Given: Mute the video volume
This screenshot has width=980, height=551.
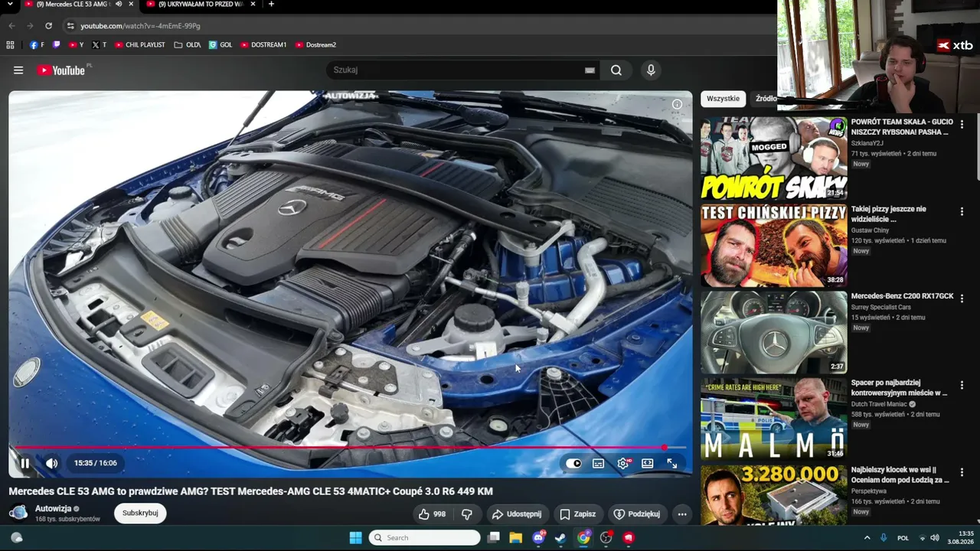Looking at the screenshot, I should point(51,463).
